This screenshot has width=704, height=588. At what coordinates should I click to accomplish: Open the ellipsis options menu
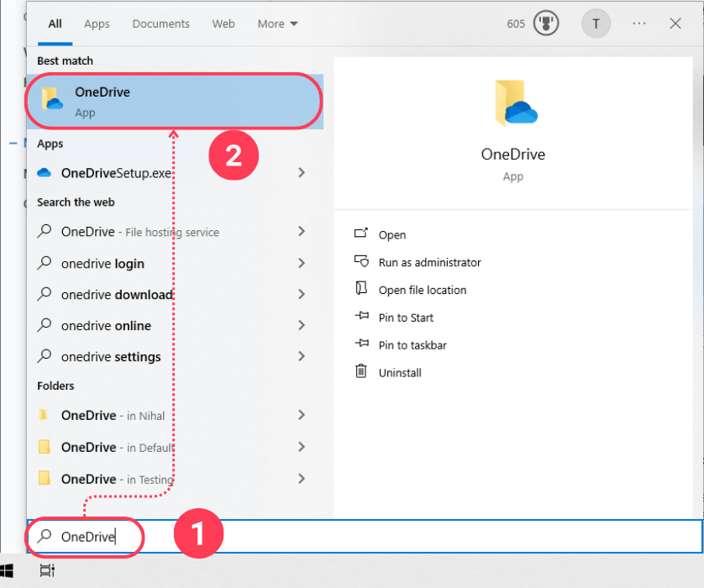click(x=638, y=24)
